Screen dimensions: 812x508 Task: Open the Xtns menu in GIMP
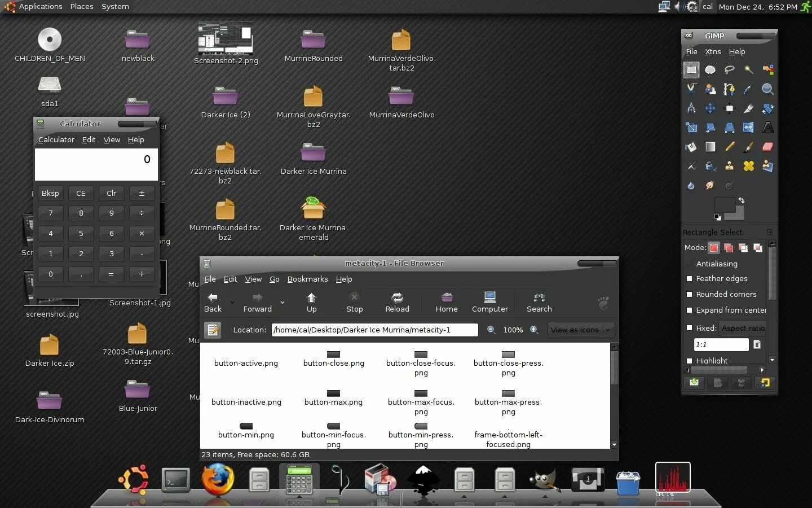point(713,51)
